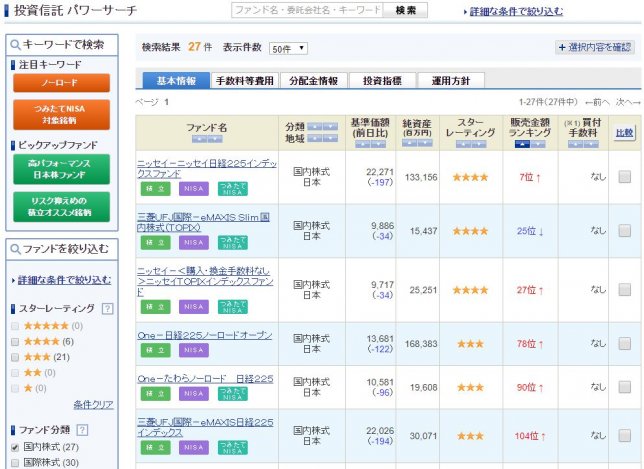Viewport: 644px width, 469px height.
Task: Select つみたてNISA対象銘柄 button
Action: click(x=62, y=115)
